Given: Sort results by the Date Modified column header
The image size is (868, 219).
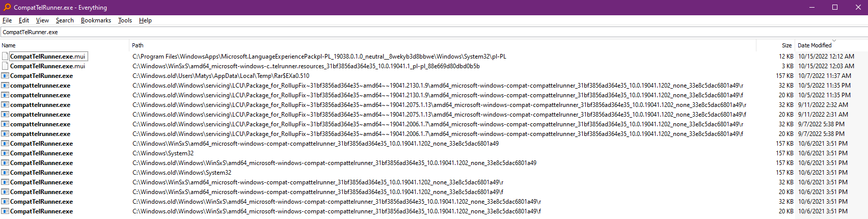Looking at the screenshot, I should [x=831, y=45].
